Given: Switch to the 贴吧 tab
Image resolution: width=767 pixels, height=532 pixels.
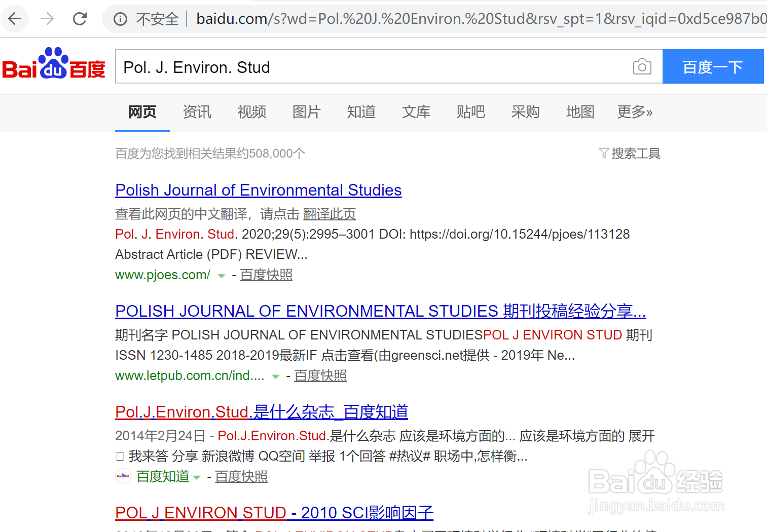Looking at the screenshot, I should (x=471, y=112).
